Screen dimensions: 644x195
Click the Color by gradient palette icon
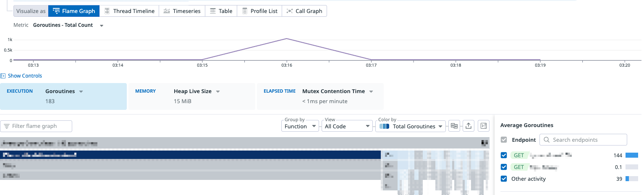click(384, 126)
